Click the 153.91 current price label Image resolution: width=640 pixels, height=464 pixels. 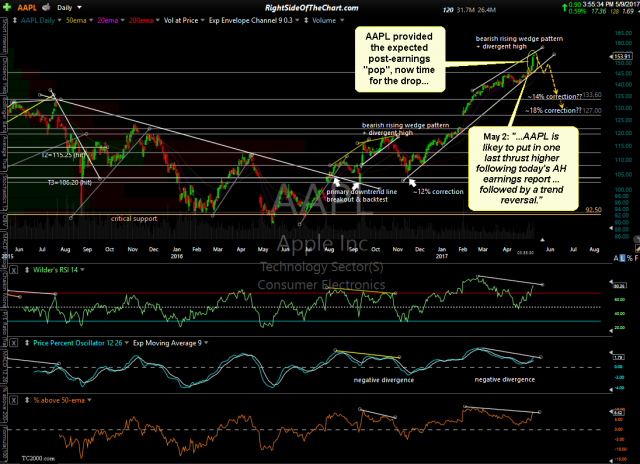click(621, 56)
